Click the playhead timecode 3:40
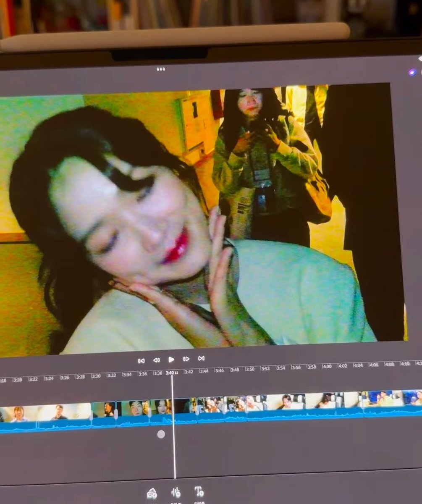422x504 pixels. click(171, 373)
